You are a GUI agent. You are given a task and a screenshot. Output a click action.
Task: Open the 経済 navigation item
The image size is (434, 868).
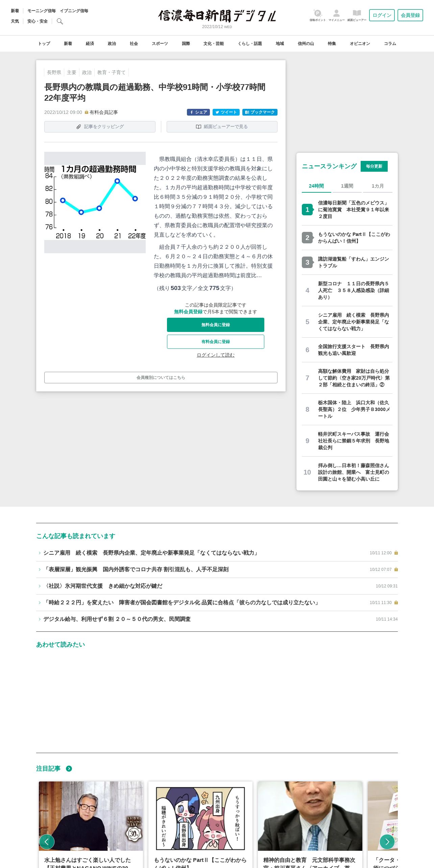pos(90,44)
